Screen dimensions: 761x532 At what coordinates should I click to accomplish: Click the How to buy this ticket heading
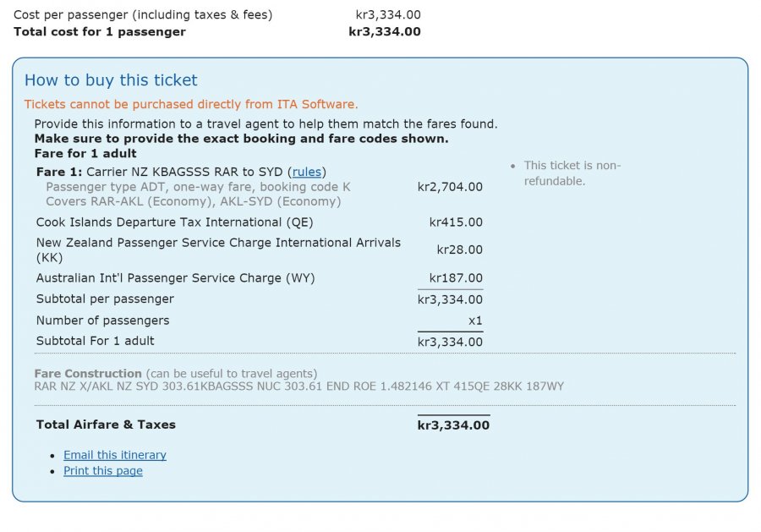[x=111, y=80]
